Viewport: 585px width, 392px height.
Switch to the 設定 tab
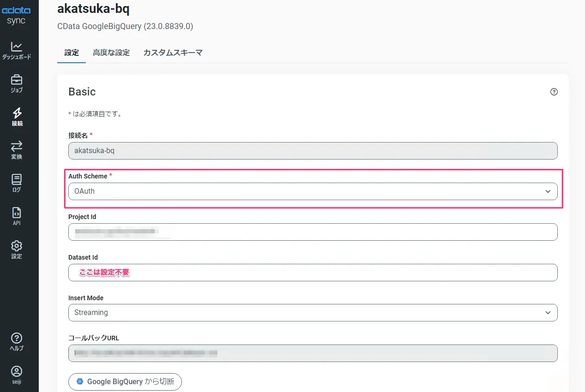click(72, 53)
